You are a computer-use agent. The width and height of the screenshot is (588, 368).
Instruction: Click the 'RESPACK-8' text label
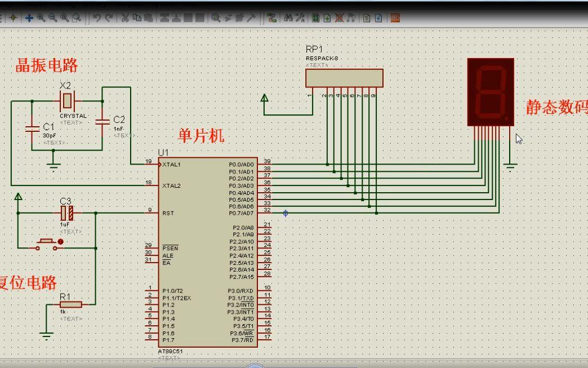pos(322,59)
